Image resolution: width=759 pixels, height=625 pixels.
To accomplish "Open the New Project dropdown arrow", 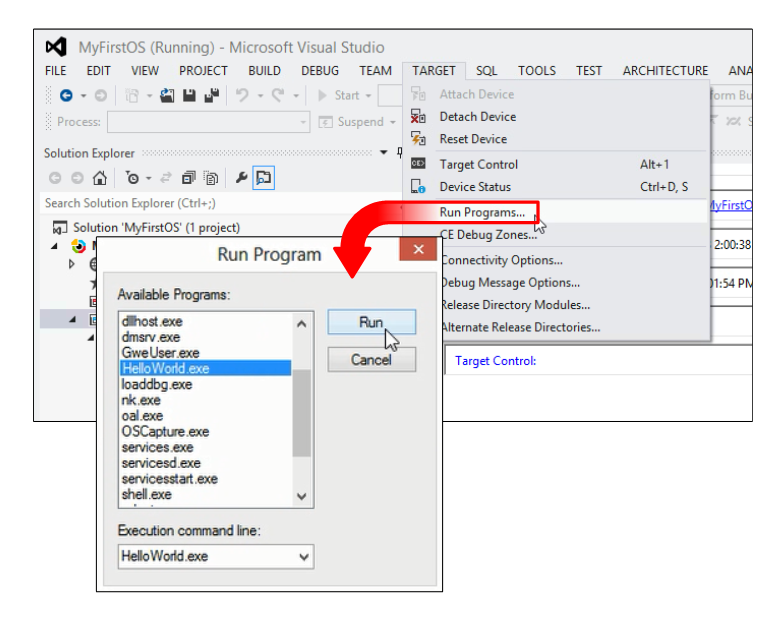I will tap(149, 96).
